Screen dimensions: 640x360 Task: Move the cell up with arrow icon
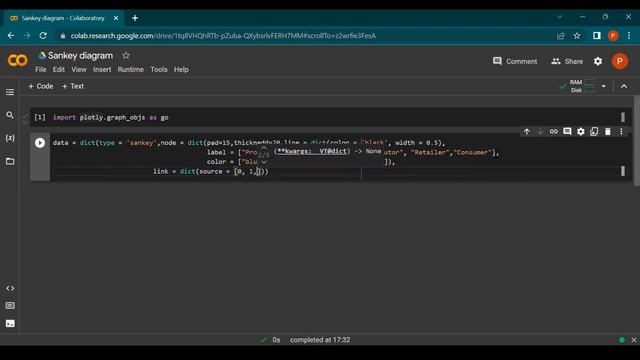(x=527, y=131)
